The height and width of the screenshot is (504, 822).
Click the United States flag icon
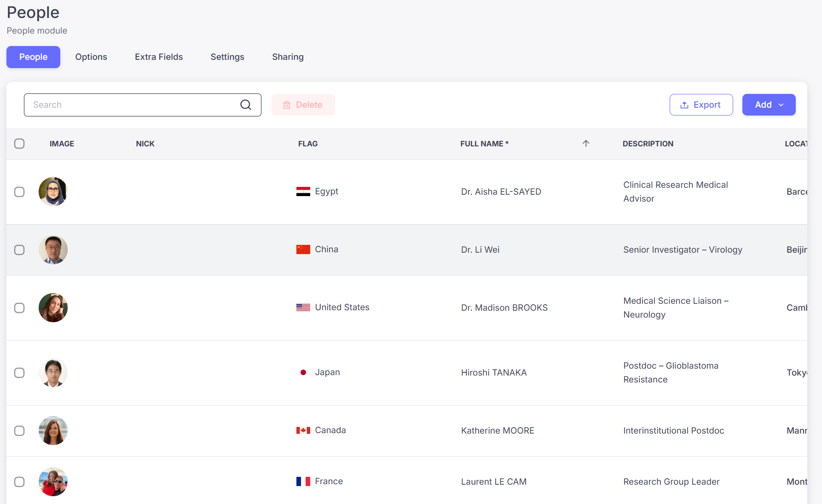click(303, 307)
